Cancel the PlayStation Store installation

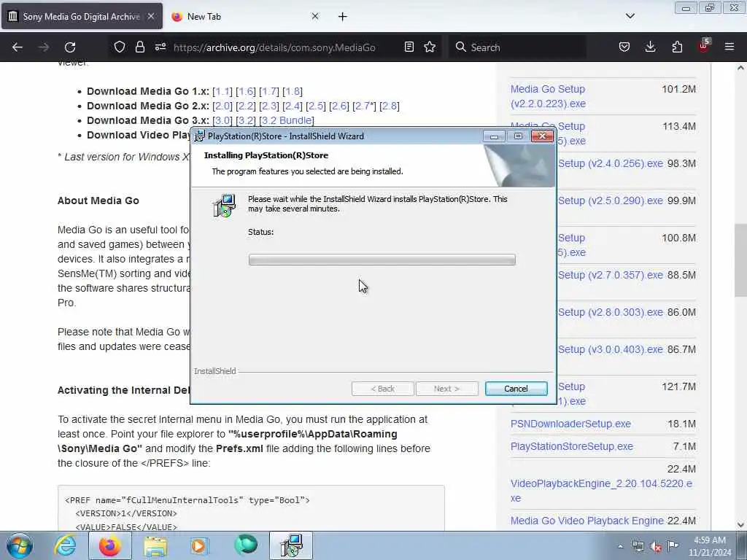pos(516,389)
